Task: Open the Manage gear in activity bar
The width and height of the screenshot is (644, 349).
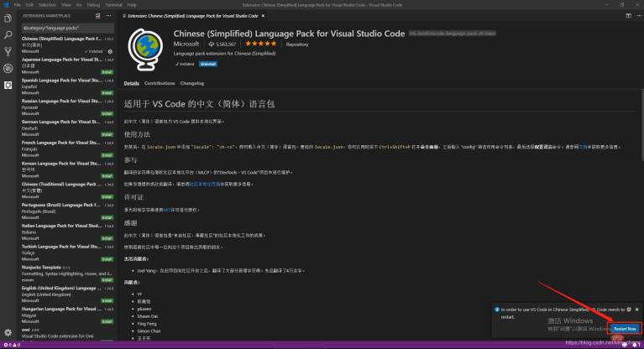Action: [8, 332]
